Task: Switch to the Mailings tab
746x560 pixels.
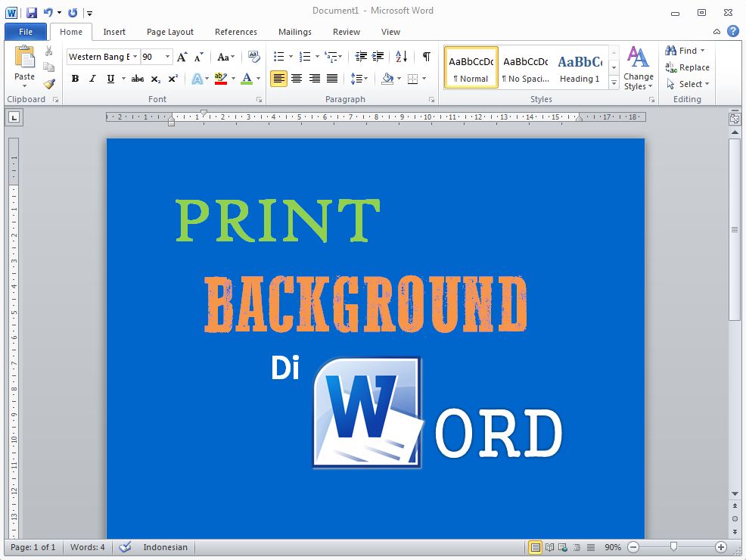Action: point(295,32)
